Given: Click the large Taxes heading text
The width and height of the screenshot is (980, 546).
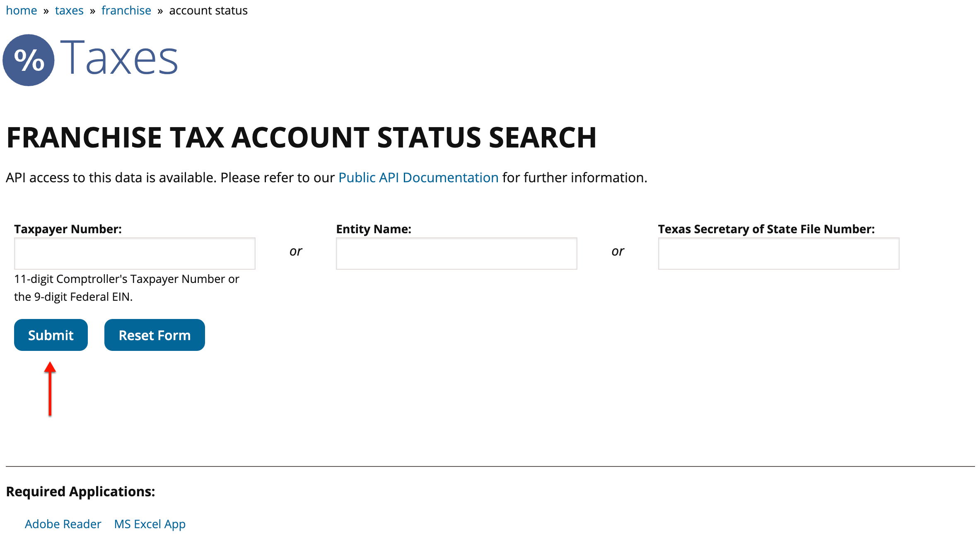Looking at the screenshot, I should [119, 58].
